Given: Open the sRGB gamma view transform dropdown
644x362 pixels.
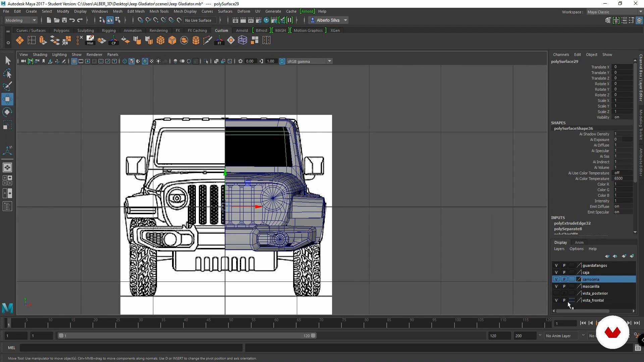Looking at the screenshot, I should coord(309,61).
